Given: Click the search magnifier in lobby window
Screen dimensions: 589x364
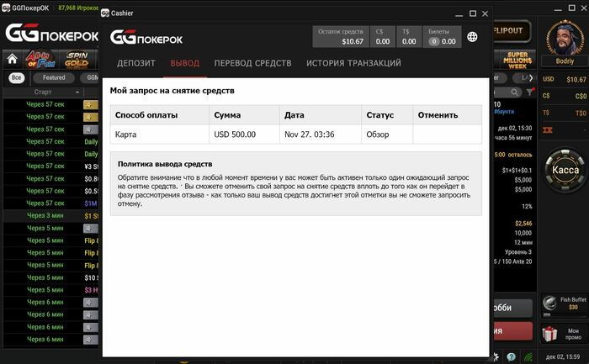Looking at the screenshot, I should point(514,92).
